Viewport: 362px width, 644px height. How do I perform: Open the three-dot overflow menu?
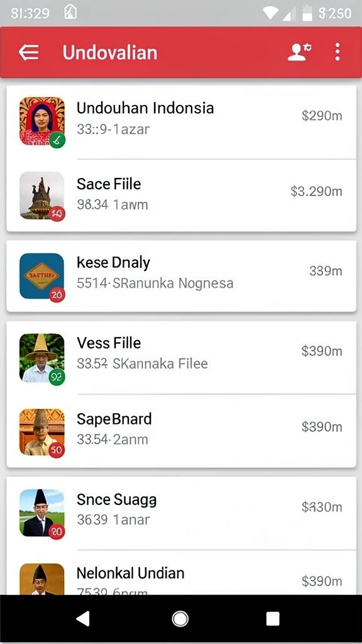tap(337, 52)
